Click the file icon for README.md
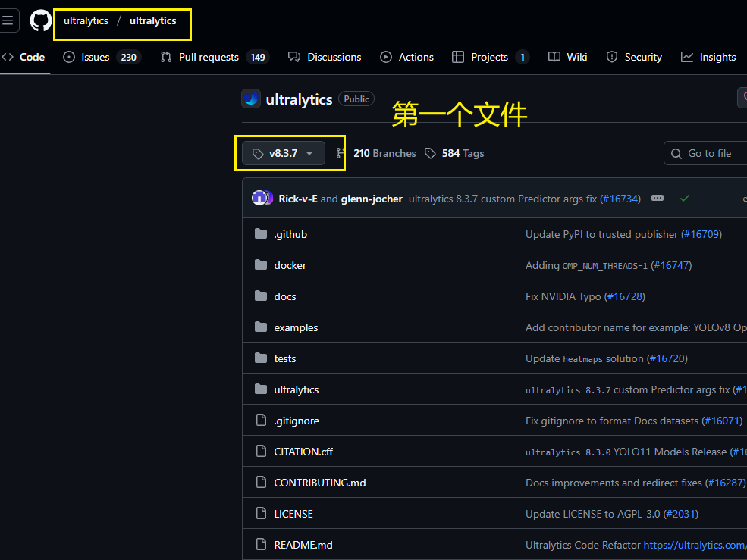 pyautogui.click(x=261, y=544)
